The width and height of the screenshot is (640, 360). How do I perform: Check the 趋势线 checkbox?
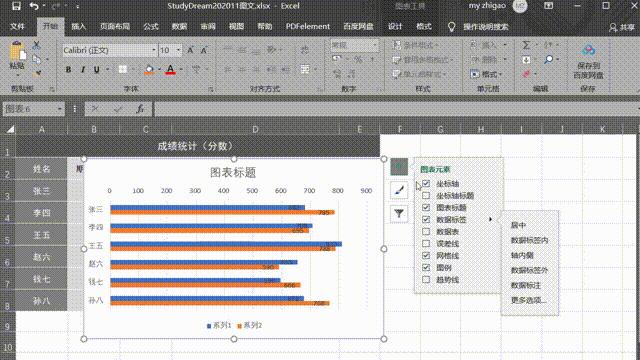point(426,280)
